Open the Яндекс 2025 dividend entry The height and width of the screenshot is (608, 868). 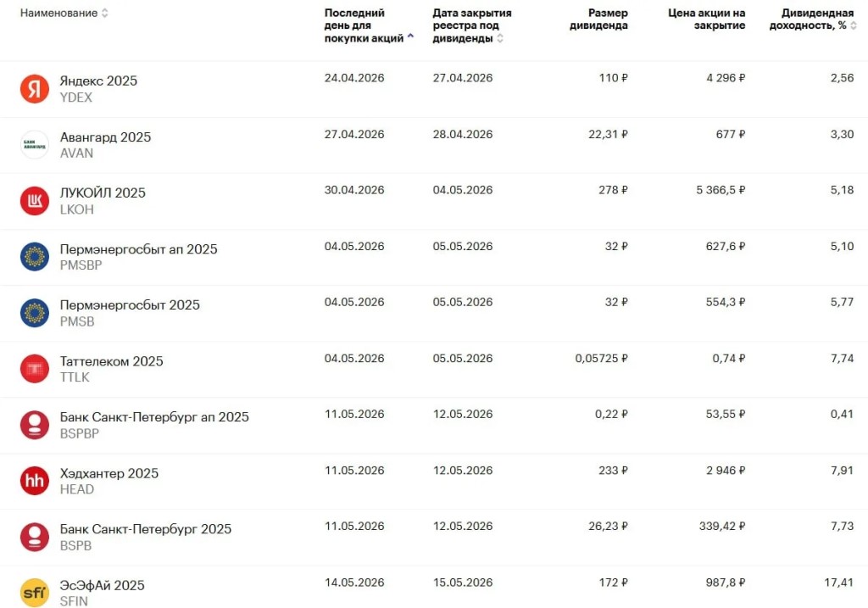click(x=98, y=81)
